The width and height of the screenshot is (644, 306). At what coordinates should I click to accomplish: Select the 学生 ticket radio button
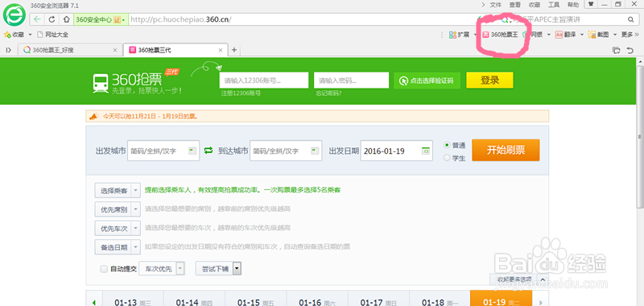pos(447,158)
